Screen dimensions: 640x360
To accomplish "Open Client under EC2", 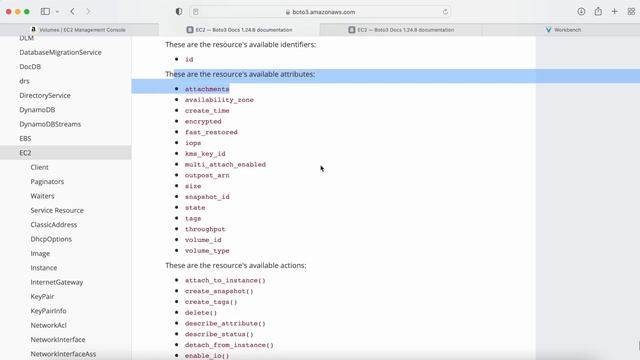I will click(40, 167).
